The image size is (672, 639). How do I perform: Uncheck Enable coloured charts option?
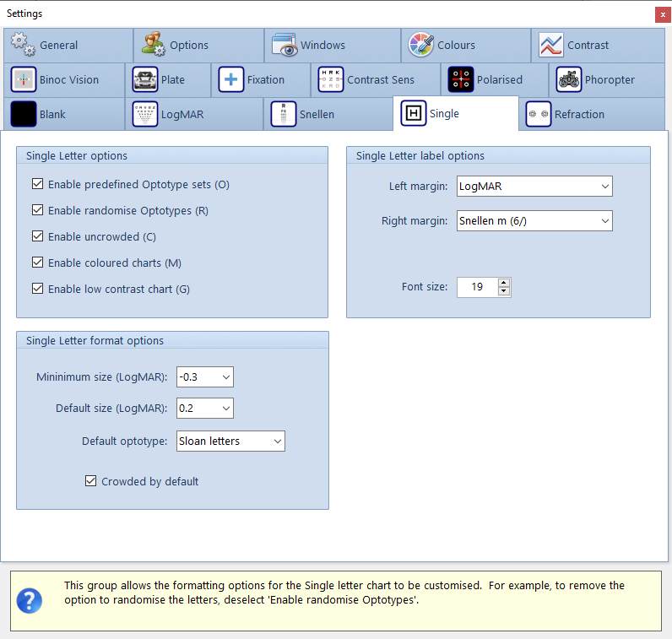[37, 263]
